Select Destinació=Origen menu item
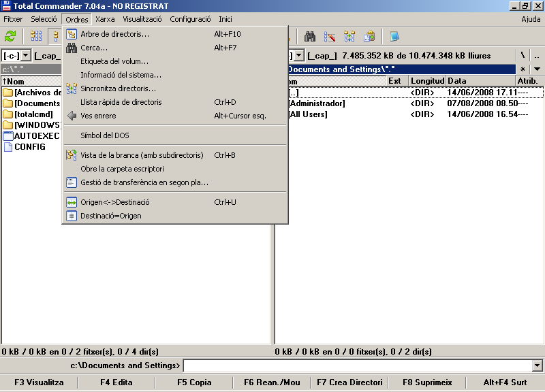Screen dimensions: 545x392 tap(175, 216)
